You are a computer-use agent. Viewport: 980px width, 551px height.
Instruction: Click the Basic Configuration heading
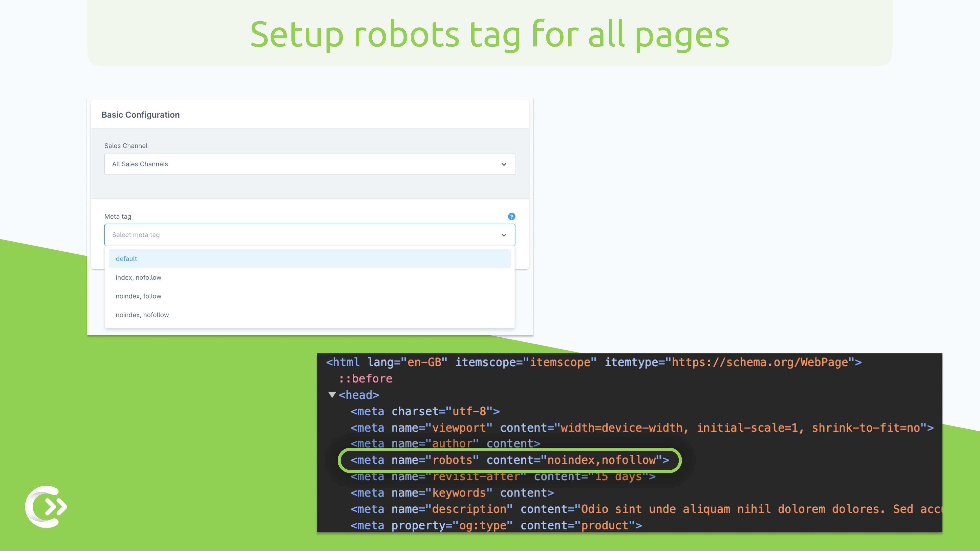point(140,115)
